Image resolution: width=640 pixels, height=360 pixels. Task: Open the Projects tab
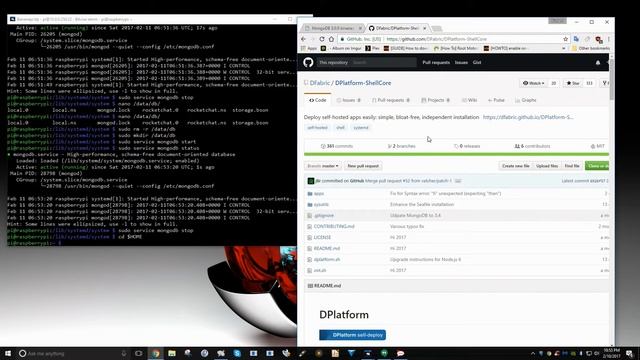click(x=435, y=100)
